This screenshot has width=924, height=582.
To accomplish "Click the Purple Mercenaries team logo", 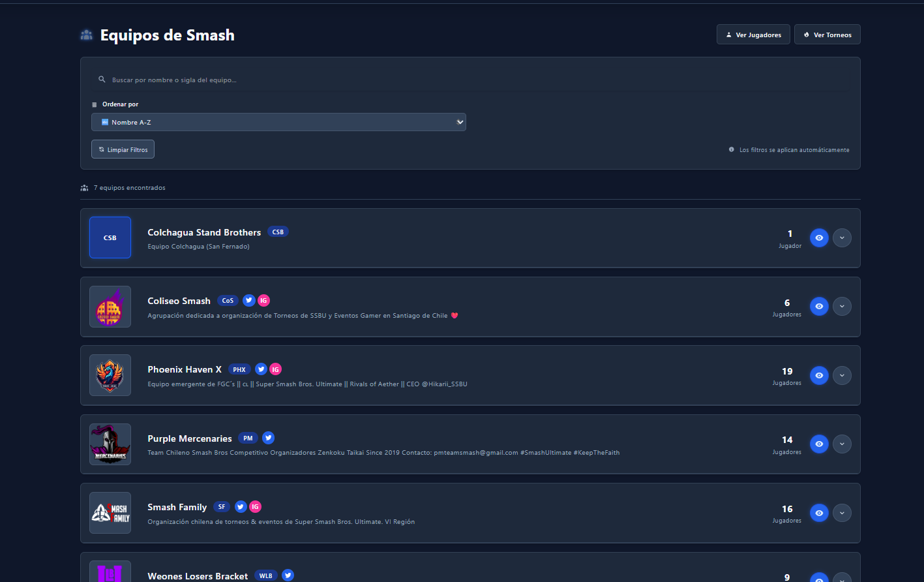I will pyautogui.click(x=110, y=444).
